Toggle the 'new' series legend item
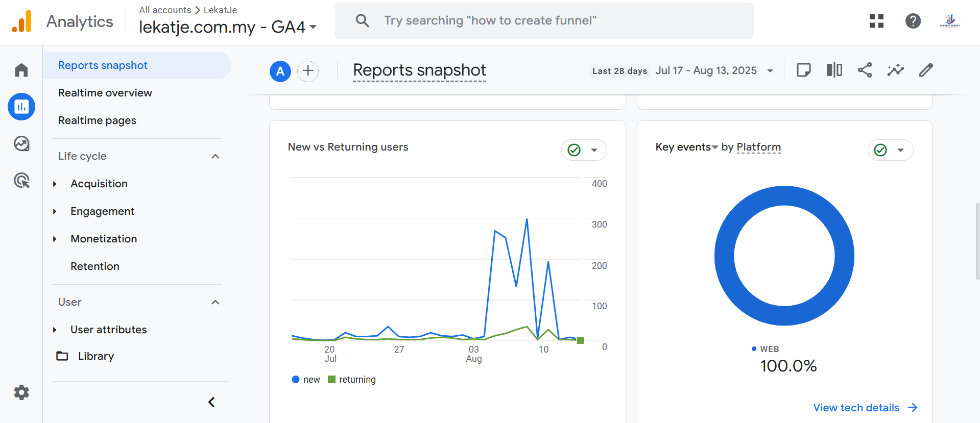Screen dimensions: 980x423 click(306, 380)
